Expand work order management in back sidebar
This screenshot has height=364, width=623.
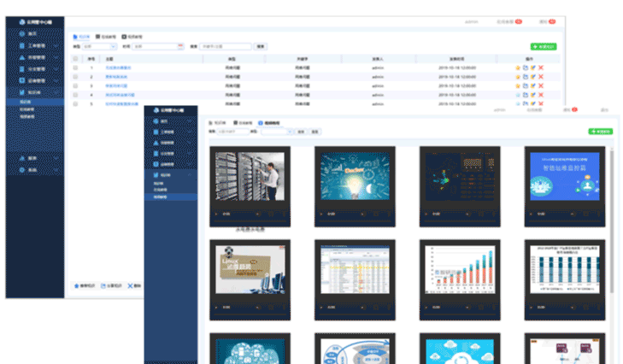56,45
